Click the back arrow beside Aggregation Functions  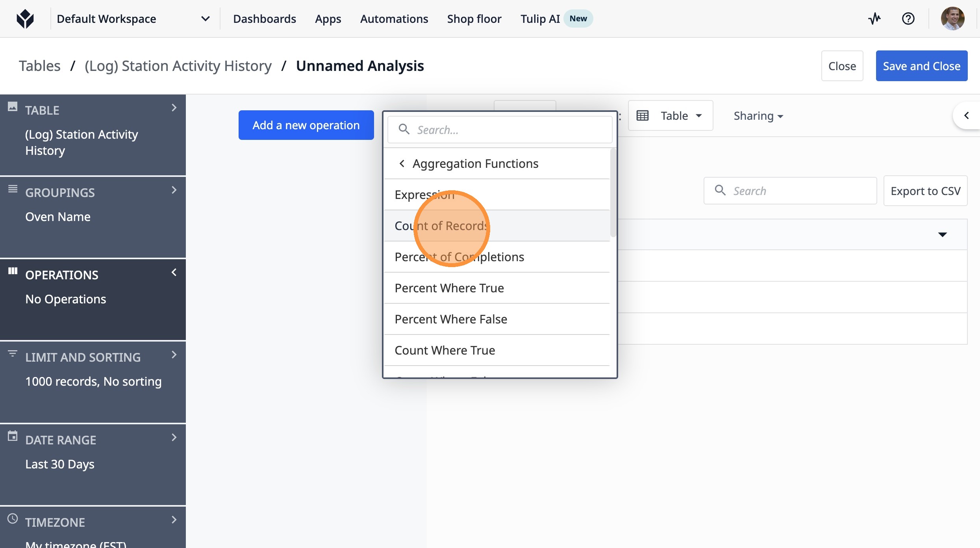point(402,163)
